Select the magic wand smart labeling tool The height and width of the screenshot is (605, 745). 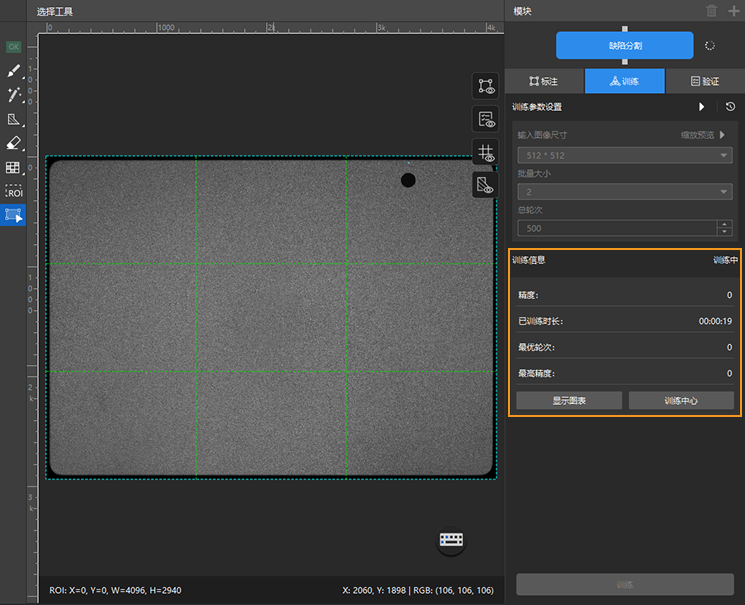[x=14, y=95]
